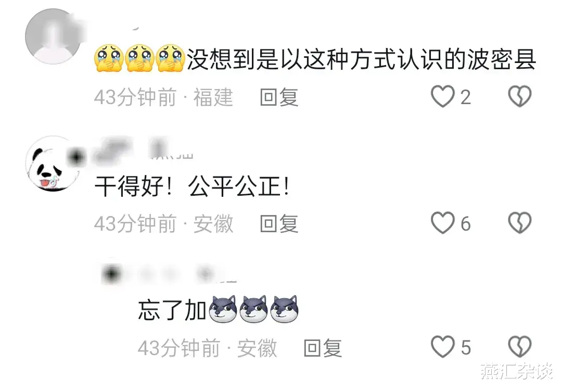
Task: Open the panda avatar profile
Action: [53, 163]
